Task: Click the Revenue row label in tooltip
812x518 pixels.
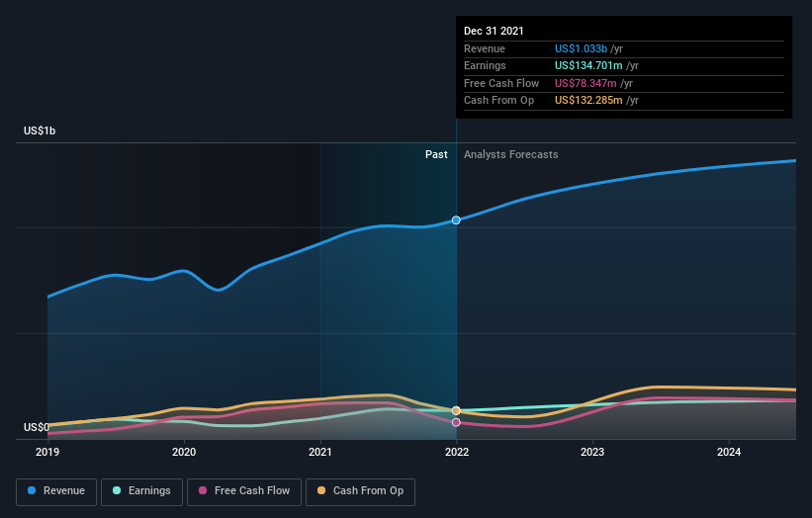Action: 485,48
